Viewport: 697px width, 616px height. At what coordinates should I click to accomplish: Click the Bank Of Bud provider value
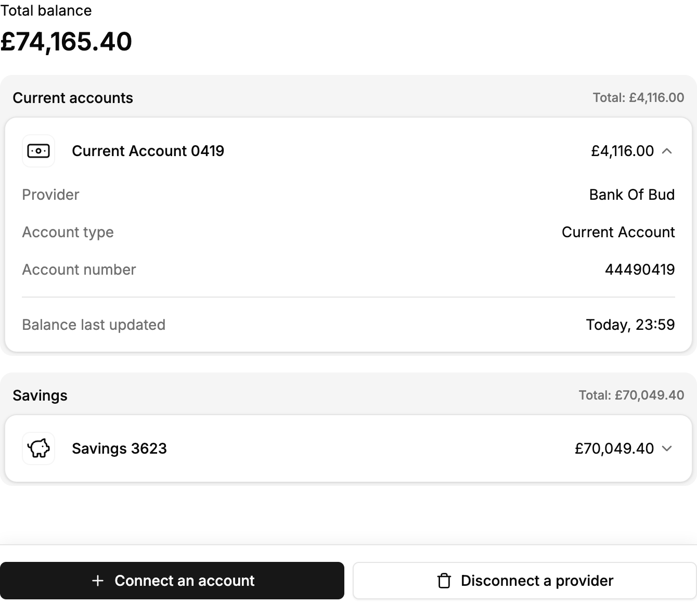tap(631, 195)
